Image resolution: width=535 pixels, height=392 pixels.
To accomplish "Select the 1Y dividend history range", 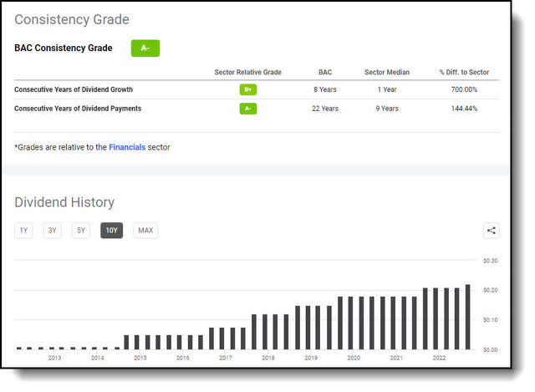I will 23,231.
